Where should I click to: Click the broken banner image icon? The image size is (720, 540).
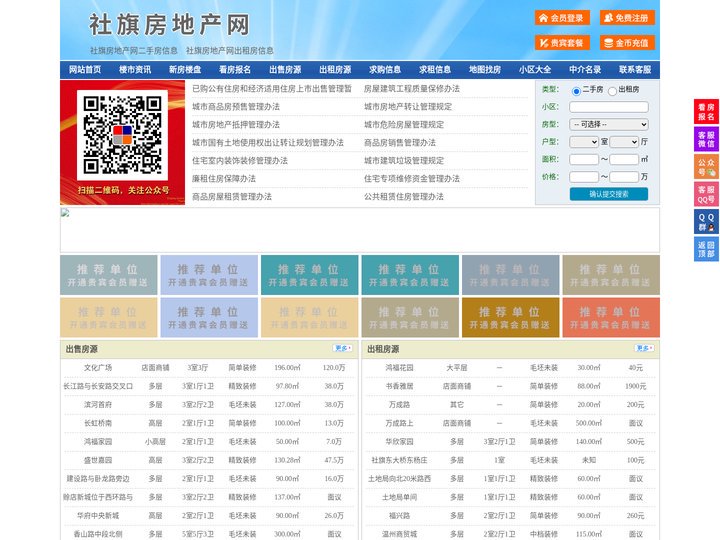tap(65, 213)
